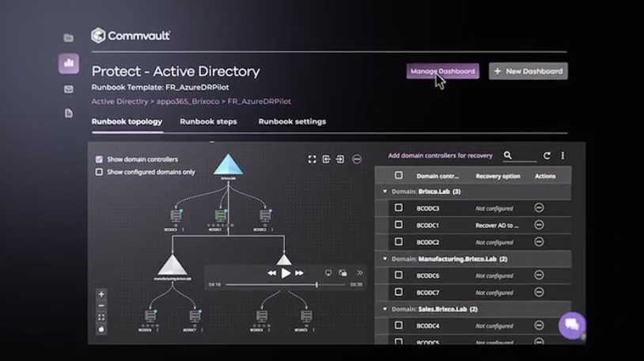The width and height of the screenshot is (644, 361).
Task: Open the chat bubble widget
Action: tap(572, 325)
